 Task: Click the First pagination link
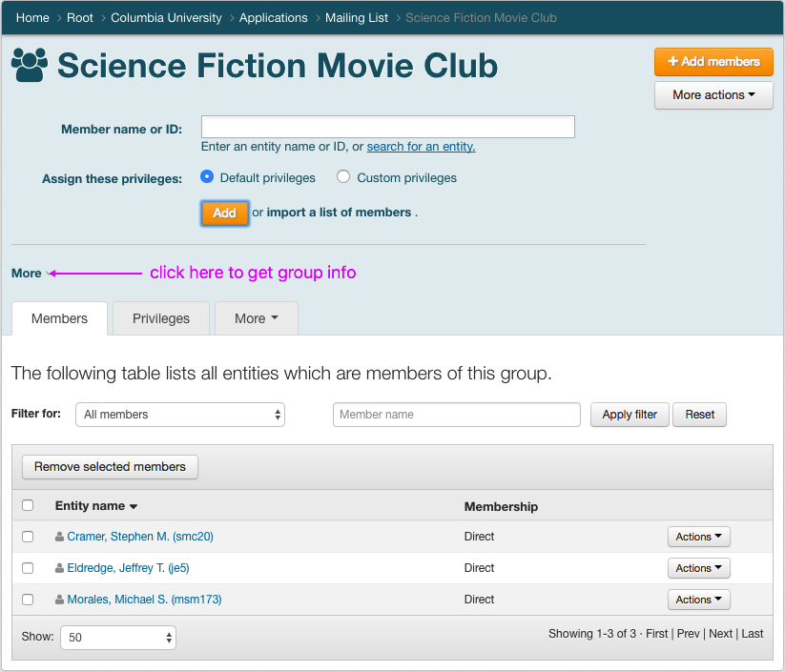click(657, 634)
